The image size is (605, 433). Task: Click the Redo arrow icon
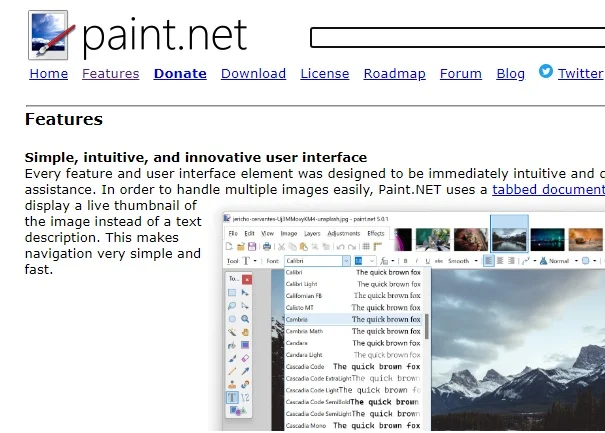click(x=352, y=247)
